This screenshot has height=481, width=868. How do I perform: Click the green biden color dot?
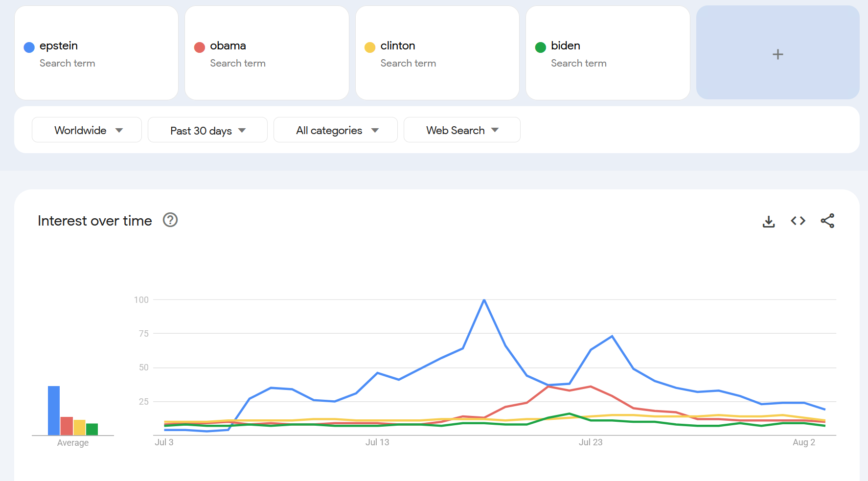point(541,47)
